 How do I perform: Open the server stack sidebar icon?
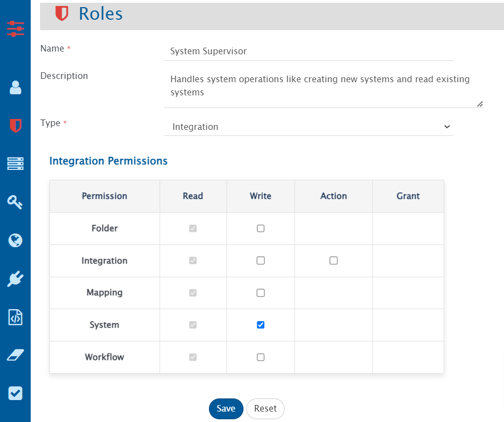click(x=15, y=163)
